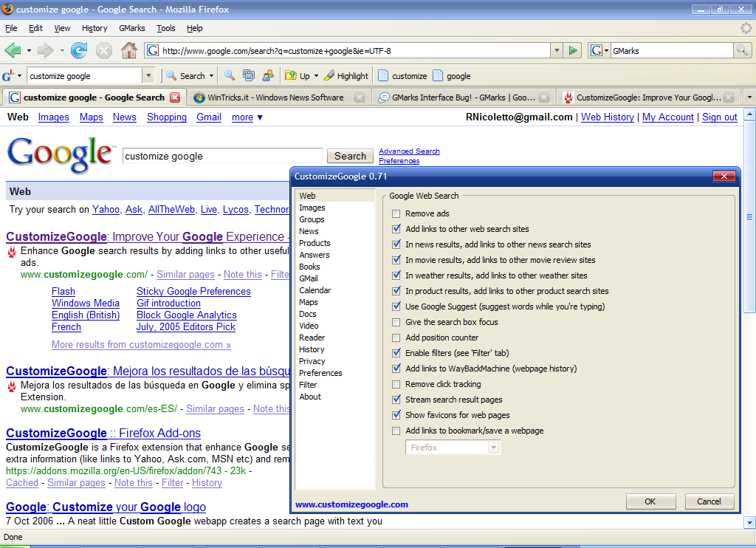This screenshot has height=548, width=756.
Task: Disable Use Google Suggest checkbox
Action: point(396,306)
